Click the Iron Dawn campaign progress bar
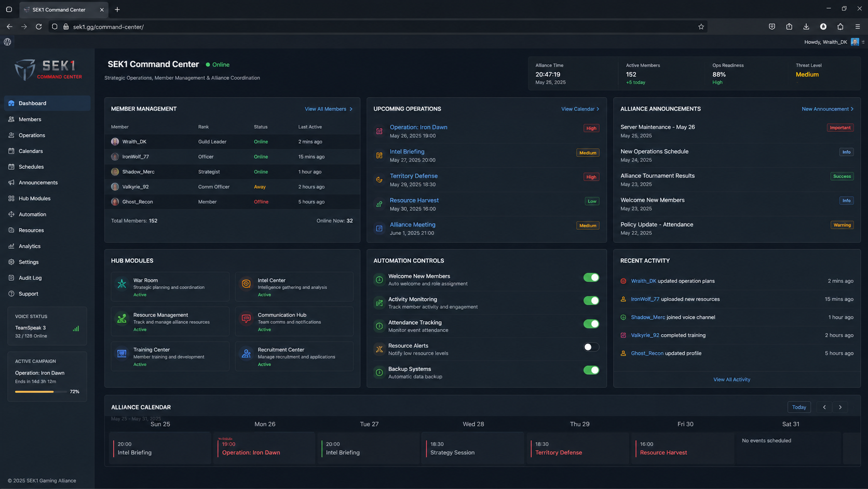This screenshot has height=489, width=868. [40, 392]
